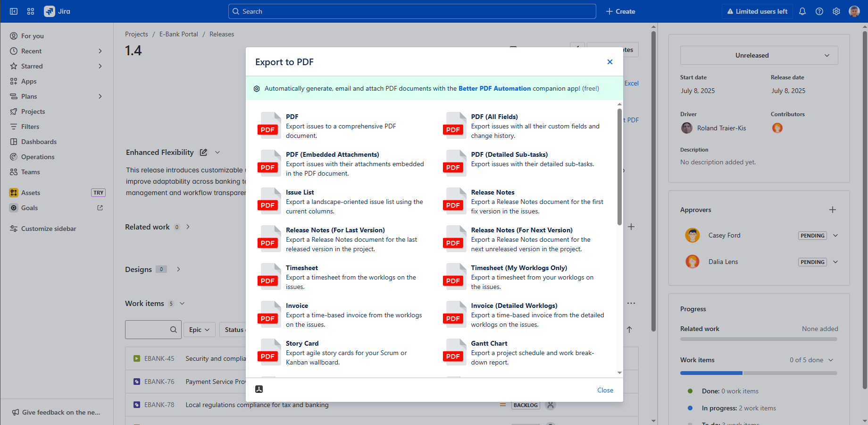
Task: Open the Better PDF Automation link
Action: pyautogui.click(x=494, y=88)
